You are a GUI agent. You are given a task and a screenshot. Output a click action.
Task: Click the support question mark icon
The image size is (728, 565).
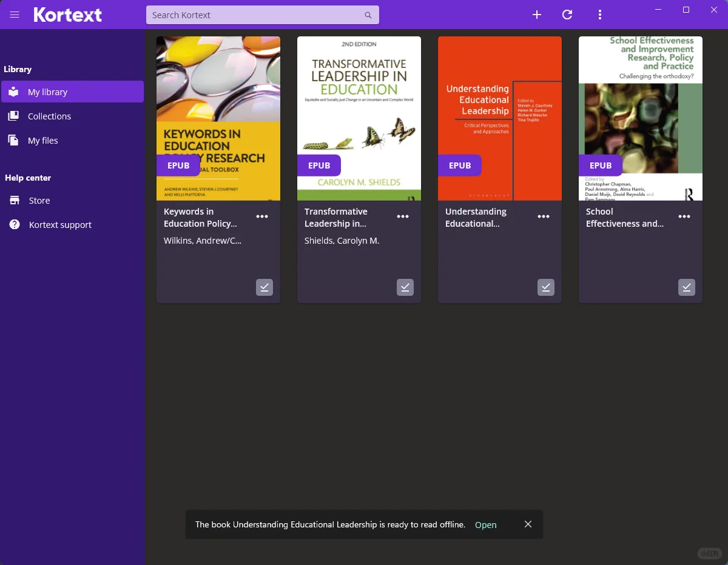point(14,224)
